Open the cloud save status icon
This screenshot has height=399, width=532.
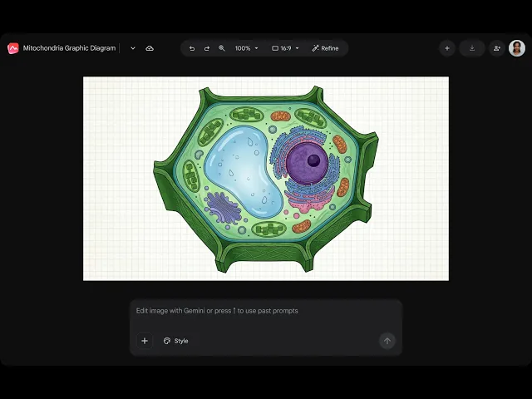coord(150,48)
